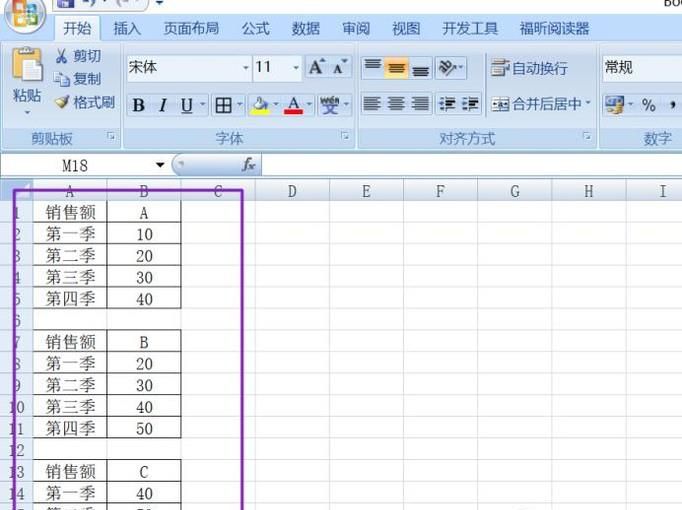
Task: Select the cell with value 10
Action: [144, 234]
